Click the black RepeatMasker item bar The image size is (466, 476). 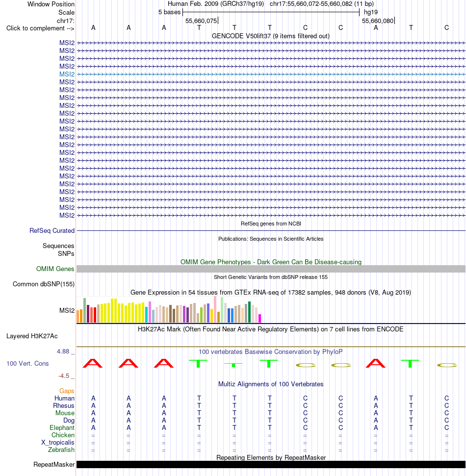point(271,464)
